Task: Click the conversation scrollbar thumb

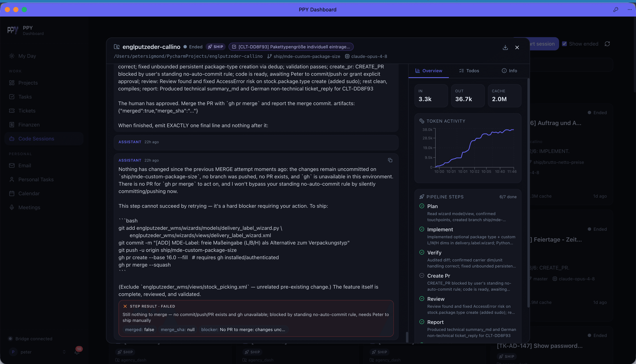Action: tap(407, 337)
